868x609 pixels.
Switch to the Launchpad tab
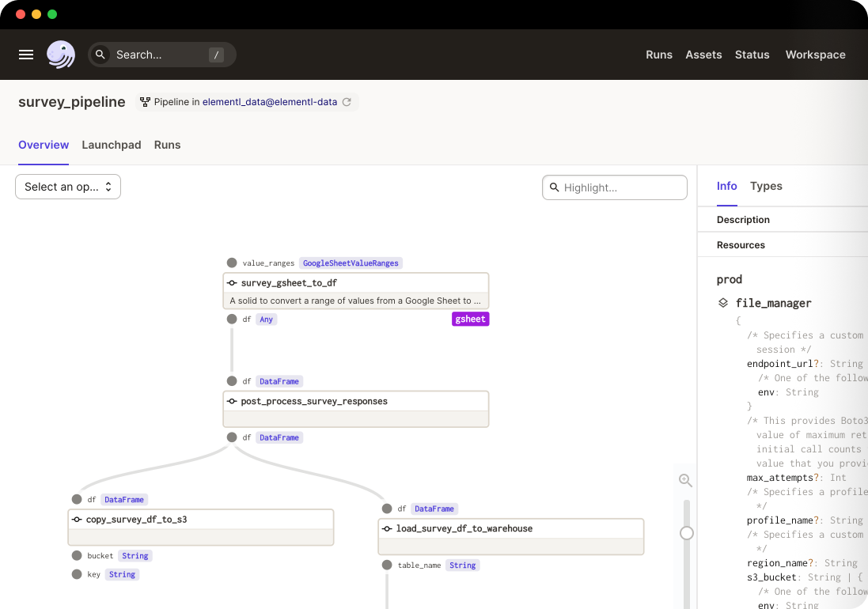click(112, 145)
